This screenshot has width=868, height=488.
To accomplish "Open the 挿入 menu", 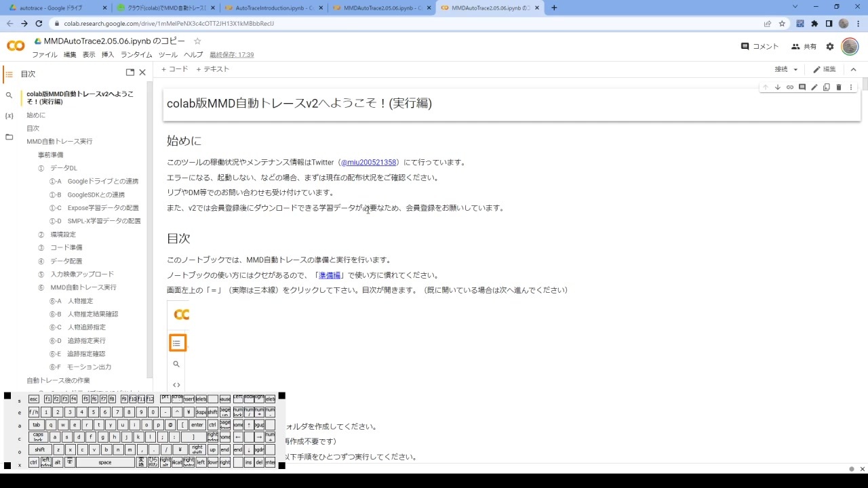I will [x=108, y=55].
